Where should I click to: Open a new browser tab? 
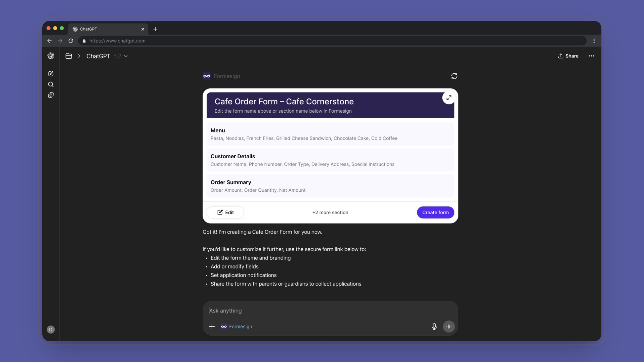[x=155, y=29]
